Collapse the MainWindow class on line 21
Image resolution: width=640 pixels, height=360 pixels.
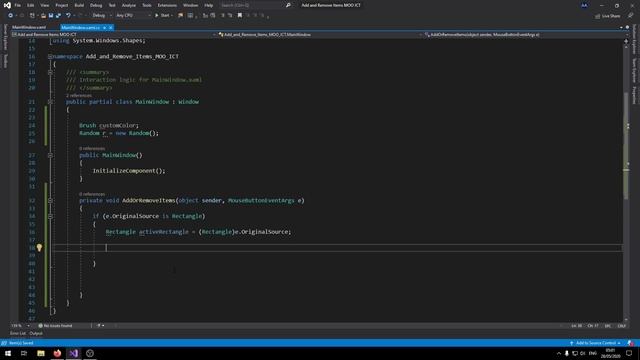tap(50, 102)
